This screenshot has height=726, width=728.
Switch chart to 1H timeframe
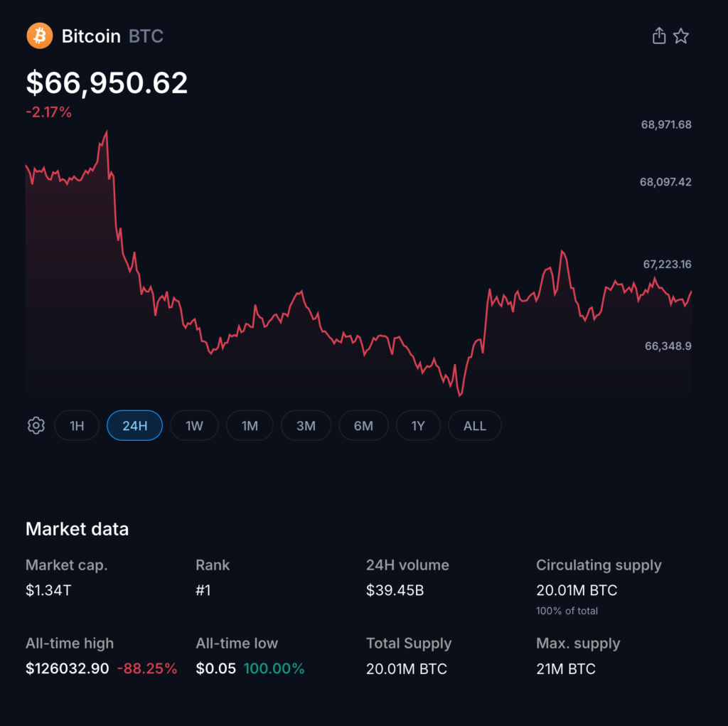click(77, 426)
